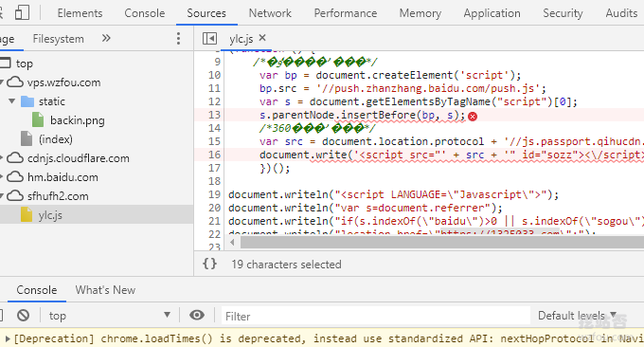This screenshot has width=644, height=347.
Task: Open the Network tab
Action: 270,13
